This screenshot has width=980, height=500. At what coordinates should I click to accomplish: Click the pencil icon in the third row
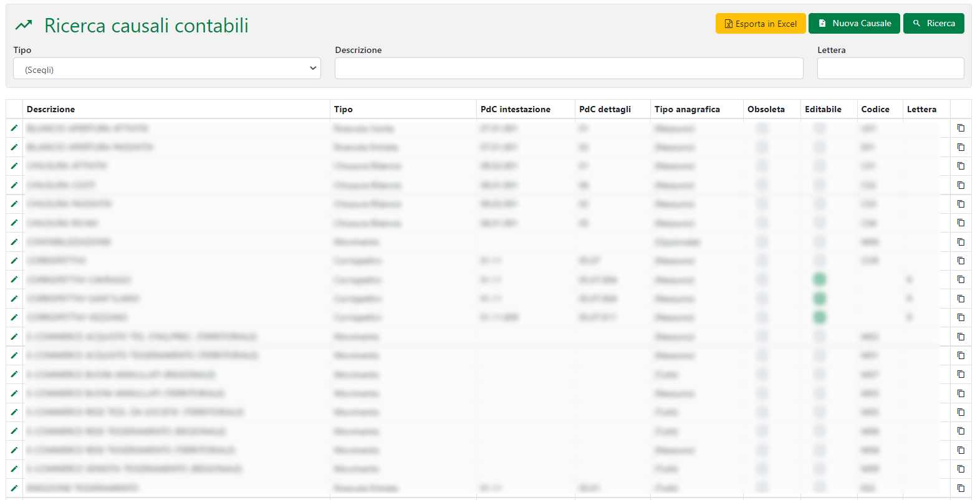pyautogui.click(x=14, y=166)
